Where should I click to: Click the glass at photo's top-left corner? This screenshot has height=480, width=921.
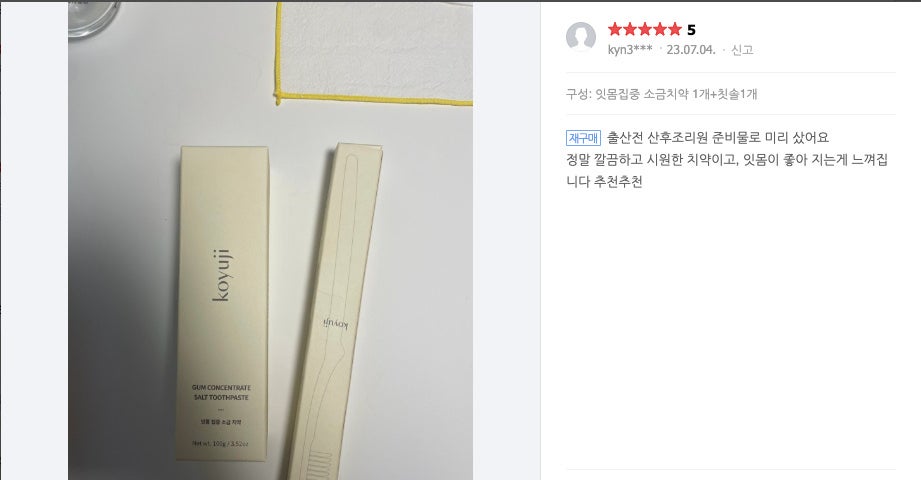tap(93, 21)
